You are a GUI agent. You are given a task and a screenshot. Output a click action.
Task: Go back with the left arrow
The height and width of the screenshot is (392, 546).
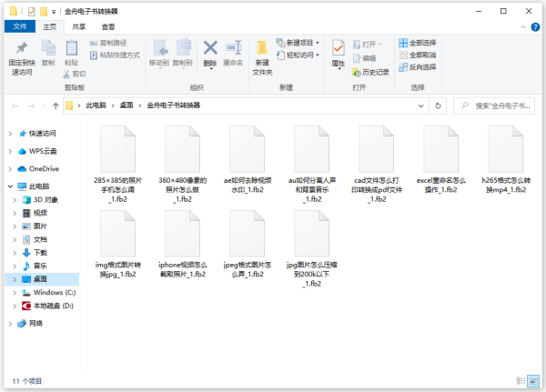tap(15, 106)
